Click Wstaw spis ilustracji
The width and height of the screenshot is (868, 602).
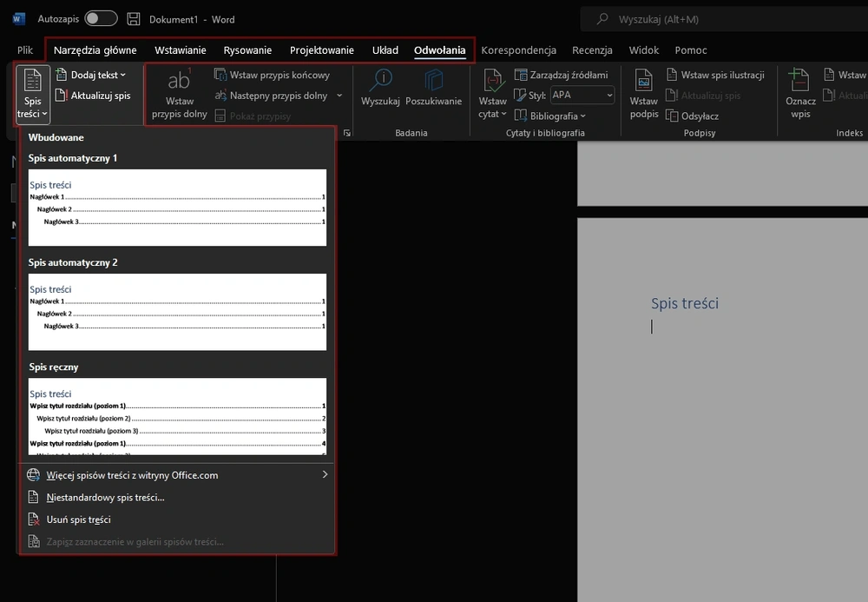point(715,75)
